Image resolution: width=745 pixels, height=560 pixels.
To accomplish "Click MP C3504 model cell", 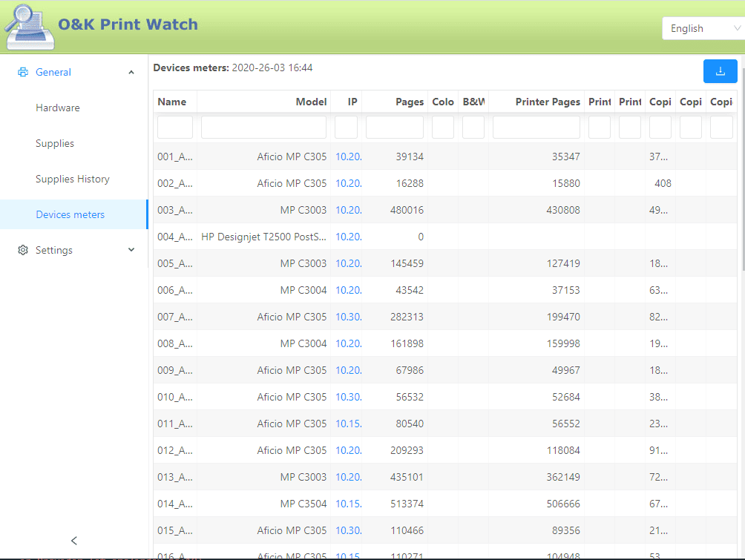I will click(x=303, y=504).
